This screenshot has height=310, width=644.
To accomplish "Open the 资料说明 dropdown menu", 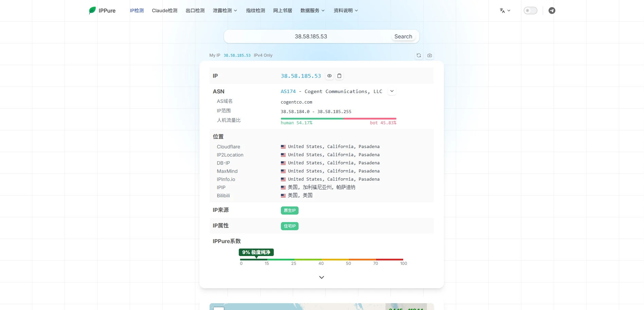I will point(346,11).
